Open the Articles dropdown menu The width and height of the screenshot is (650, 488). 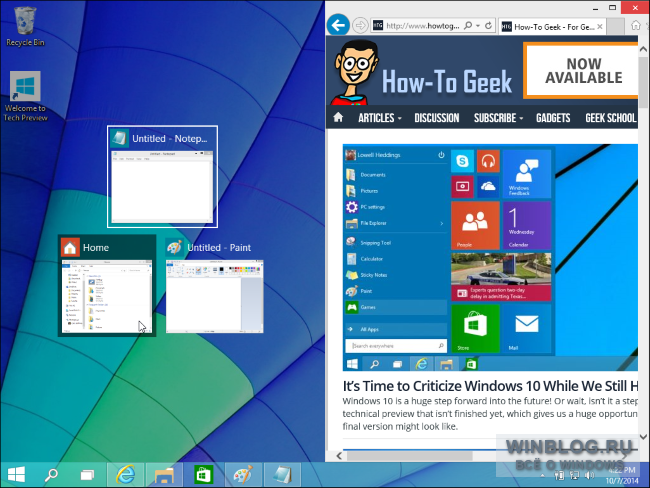[380, 118]
